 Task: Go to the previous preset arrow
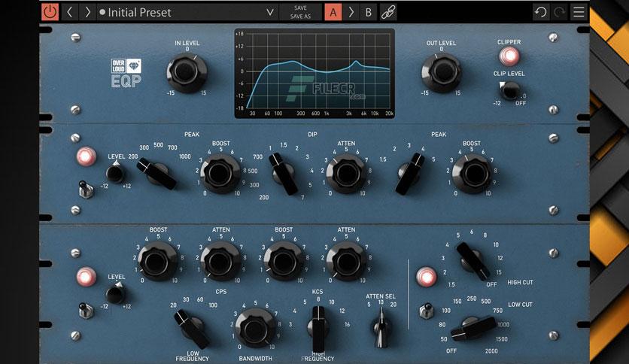[69, 12]
